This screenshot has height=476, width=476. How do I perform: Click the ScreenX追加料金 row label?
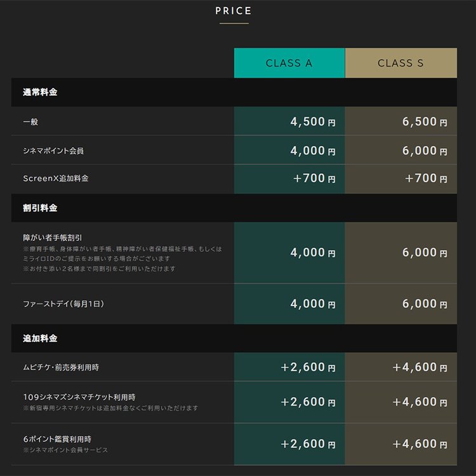56,178
